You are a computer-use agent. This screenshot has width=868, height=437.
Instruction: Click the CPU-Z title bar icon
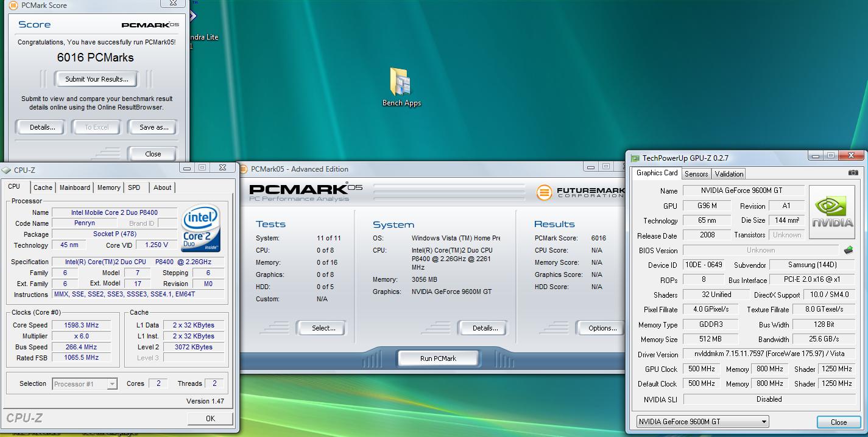pyautogui.click(x=7, y=170)
